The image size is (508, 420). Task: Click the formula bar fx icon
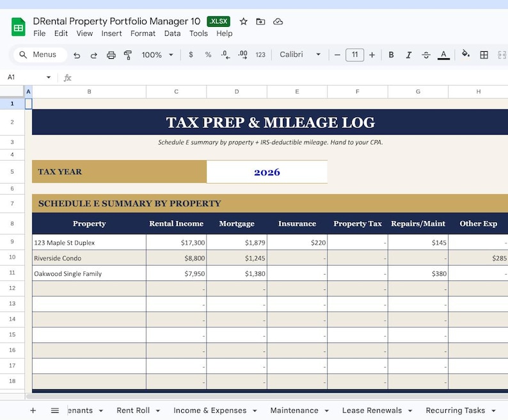(67, 78)
